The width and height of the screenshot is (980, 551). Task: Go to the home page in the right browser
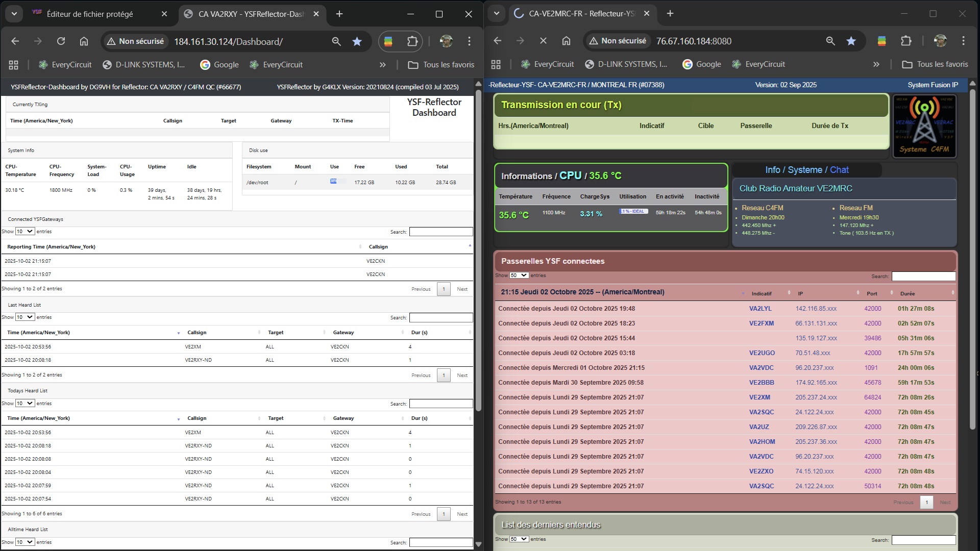click(x=566, y=41)
